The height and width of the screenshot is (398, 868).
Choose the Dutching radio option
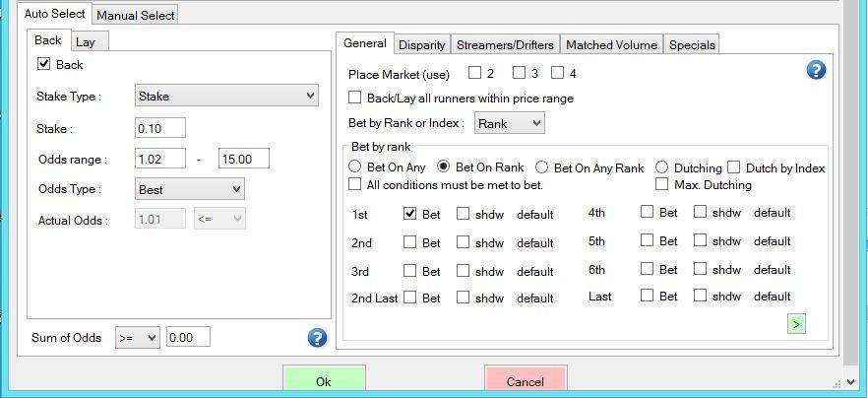[x=661, y=166]
